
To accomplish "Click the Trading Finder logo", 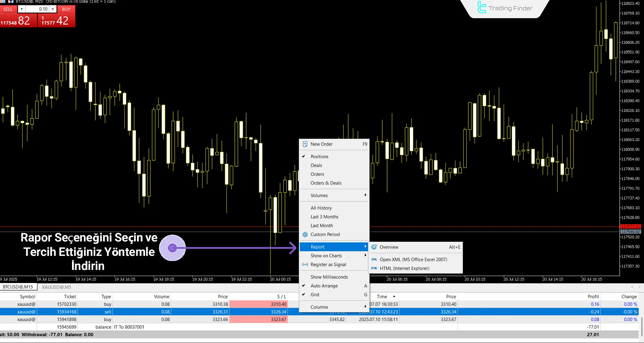I will [x=505, y=8].
